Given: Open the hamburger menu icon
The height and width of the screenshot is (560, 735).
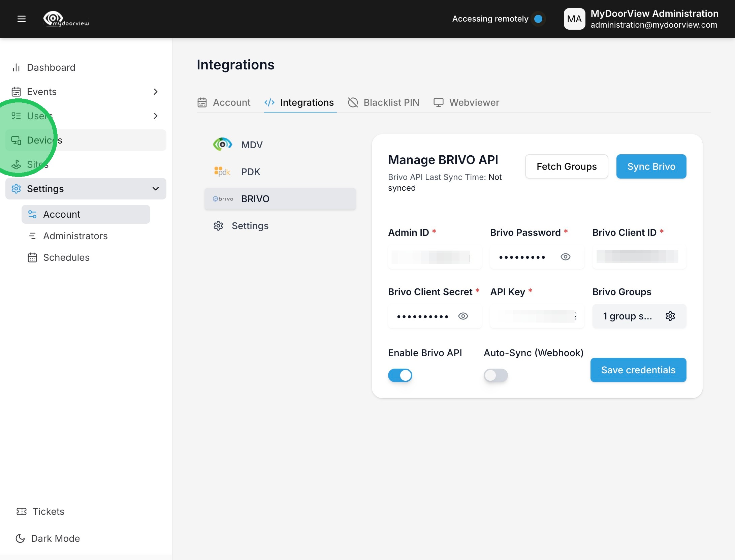Looking at the screenshot, I should (21, 19).
